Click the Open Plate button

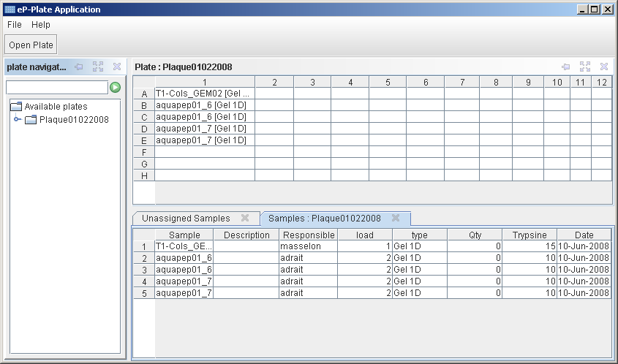point(31,45)
